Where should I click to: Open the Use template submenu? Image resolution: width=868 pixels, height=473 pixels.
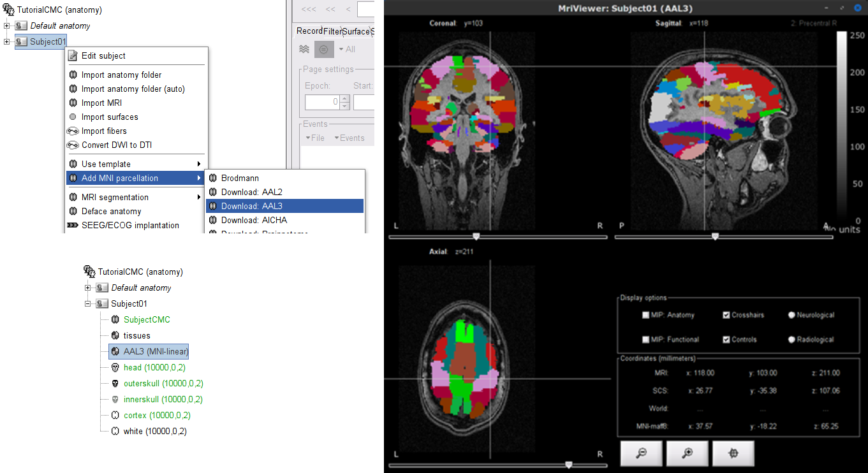coord(136,164)
